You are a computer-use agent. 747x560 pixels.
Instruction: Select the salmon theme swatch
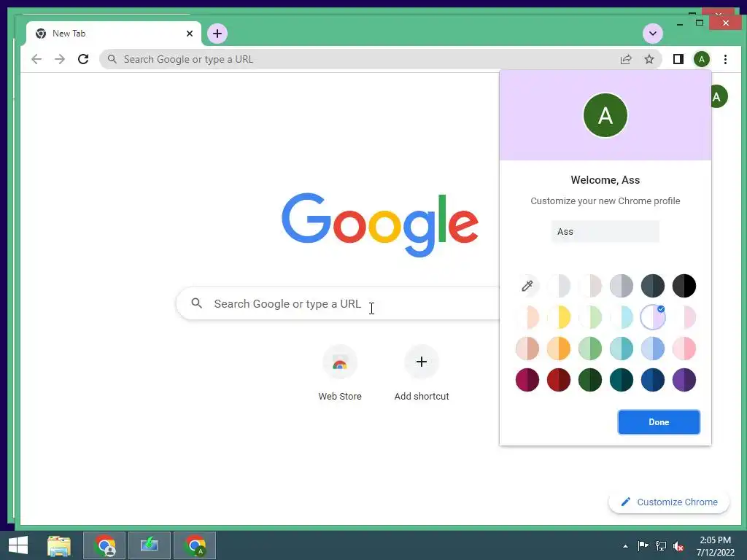(x=527, y=349)
